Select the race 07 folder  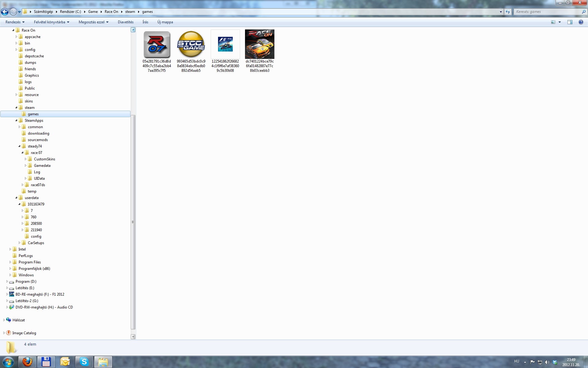point(36,152)
